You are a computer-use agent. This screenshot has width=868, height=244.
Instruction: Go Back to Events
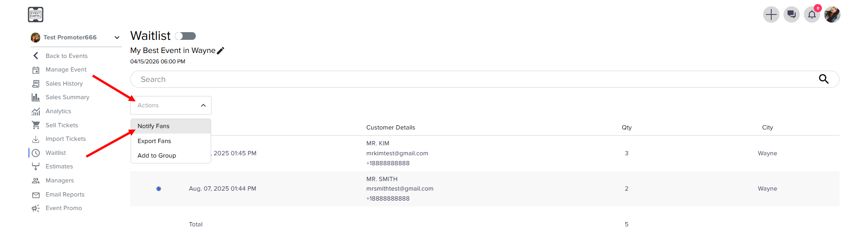(66, 56)
